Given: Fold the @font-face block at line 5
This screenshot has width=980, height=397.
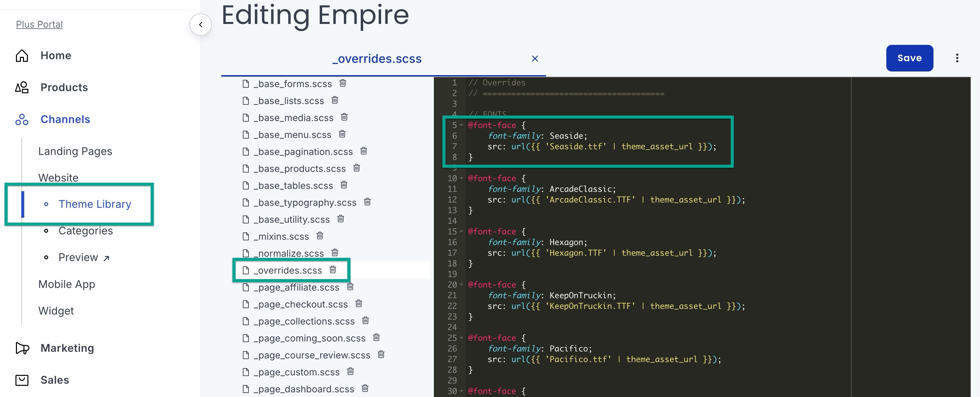Looking at the screenshot, I should tap(461, 125).
